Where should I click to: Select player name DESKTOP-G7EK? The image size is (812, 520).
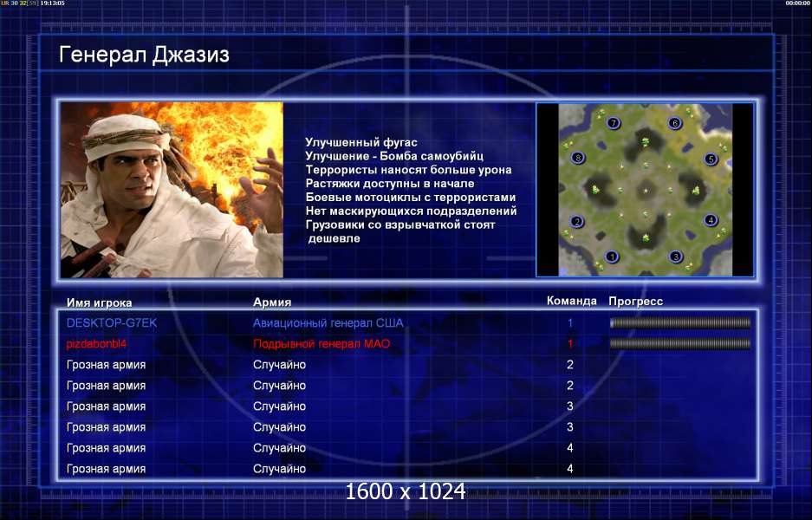coord(111,323)
